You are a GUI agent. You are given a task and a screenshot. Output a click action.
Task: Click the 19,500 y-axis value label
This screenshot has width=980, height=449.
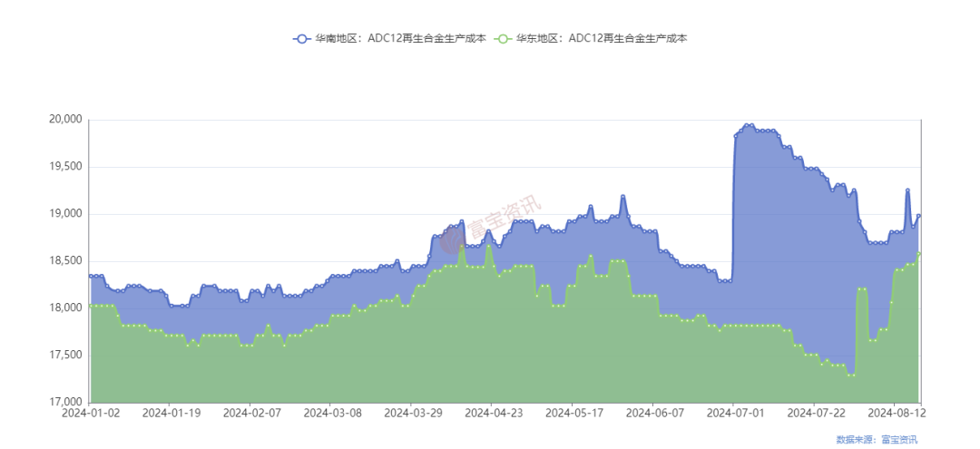65,167
